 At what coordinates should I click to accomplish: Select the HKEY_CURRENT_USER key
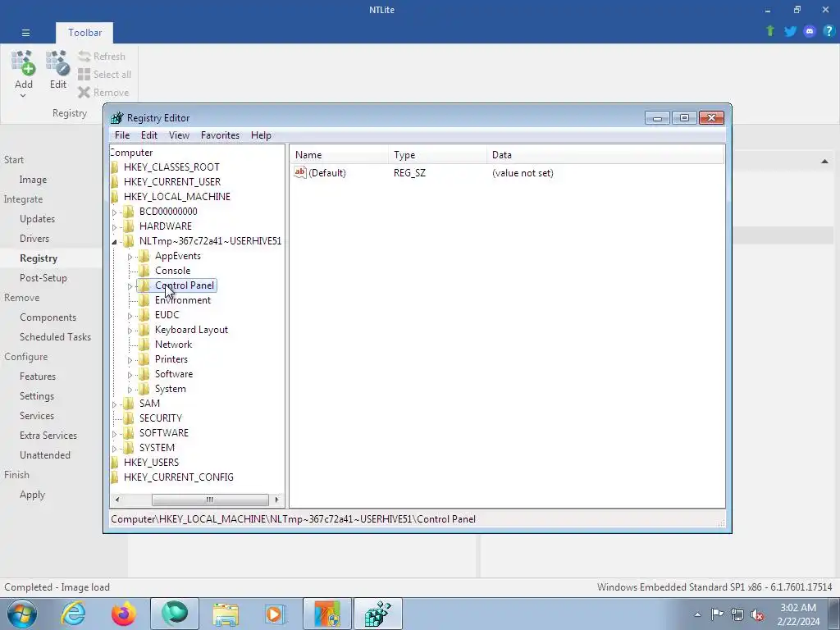(172, 182)
